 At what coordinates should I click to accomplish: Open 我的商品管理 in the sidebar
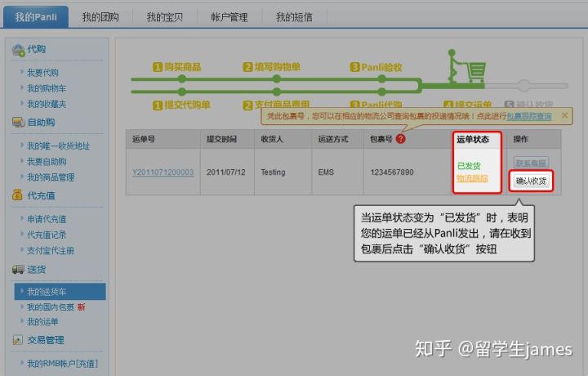(51, 177)
